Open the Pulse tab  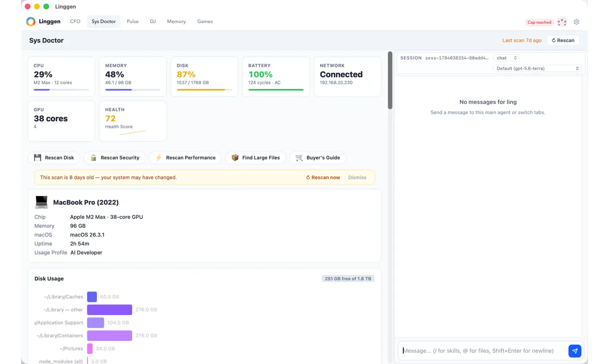tap(133, 22)
